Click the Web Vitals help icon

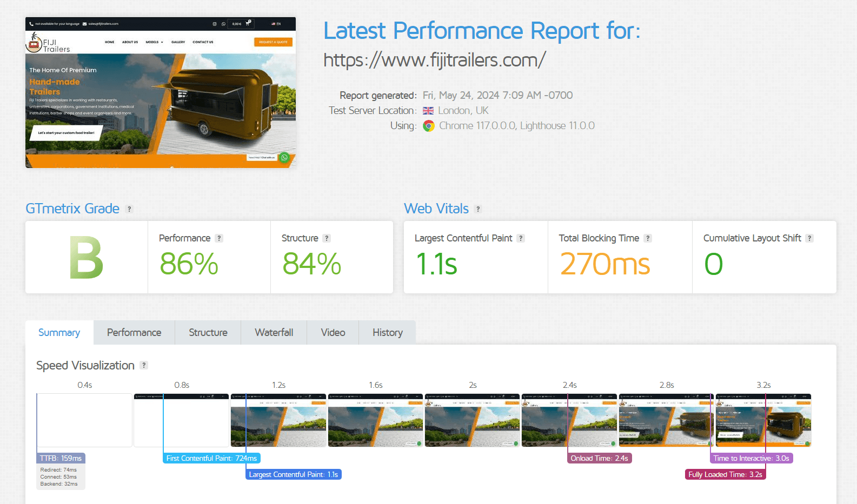[x=478, y=209]
